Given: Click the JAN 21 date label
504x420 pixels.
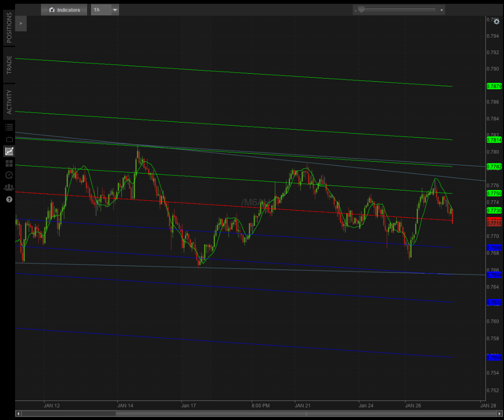Looking at the screenshot, I should tap(302, 405).
